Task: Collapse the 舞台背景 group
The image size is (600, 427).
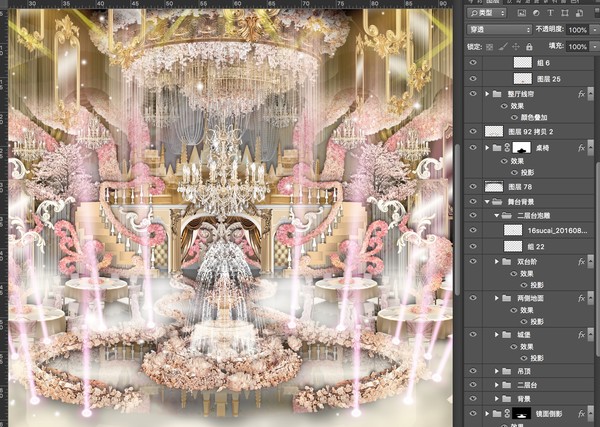Action: click(x=487, y=201)
